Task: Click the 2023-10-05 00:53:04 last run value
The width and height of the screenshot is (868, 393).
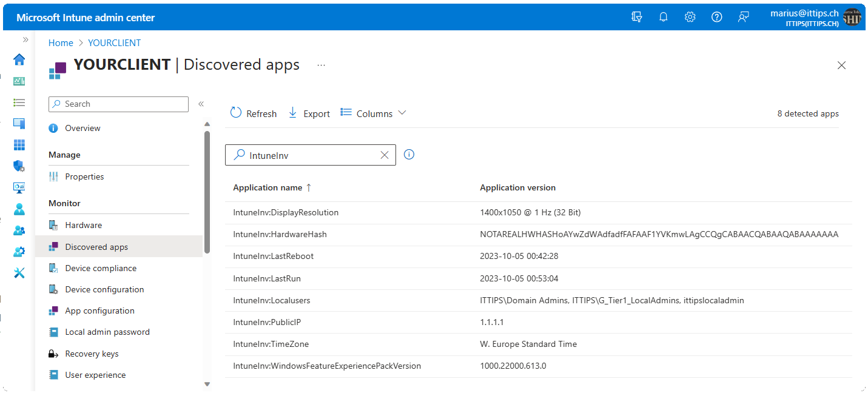Action: coord(519,278)
